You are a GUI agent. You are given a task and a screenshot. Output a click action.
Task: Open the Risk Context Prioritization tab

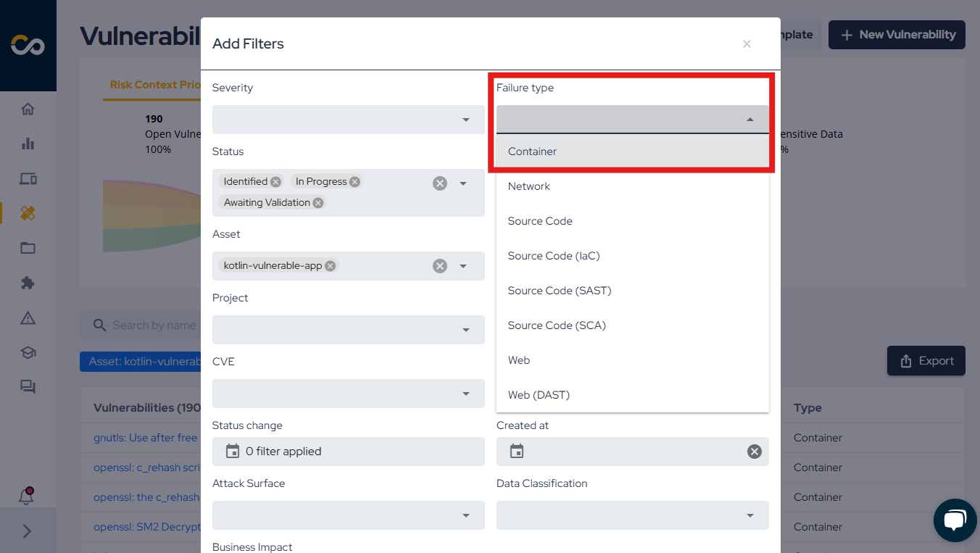click(155, 85)
